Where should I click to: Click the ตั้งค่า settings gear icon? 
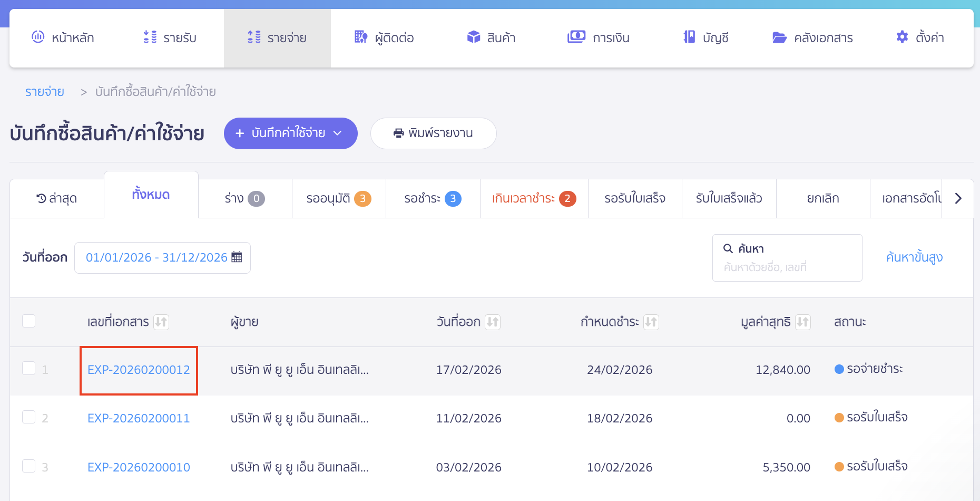point(901,37)
